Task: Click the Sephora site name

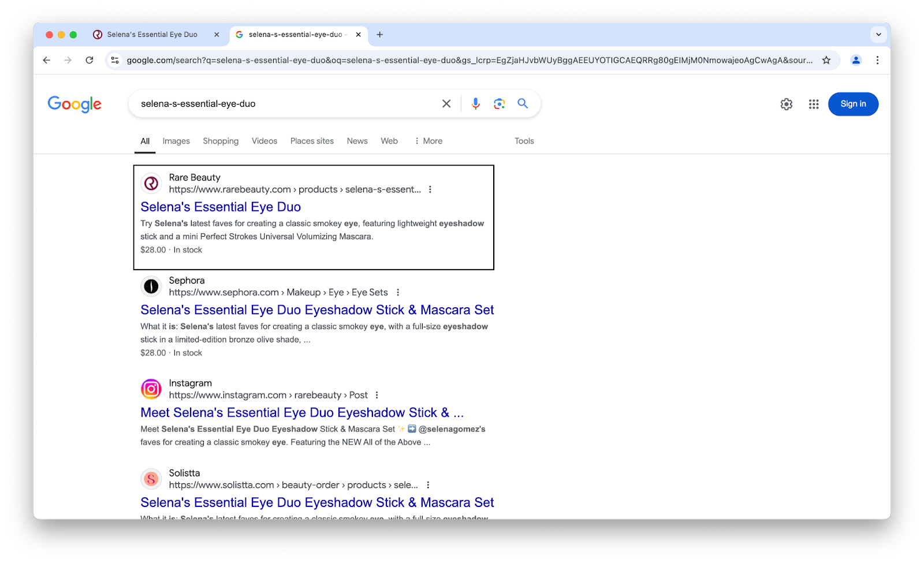Action: click(x=187, y=280)
